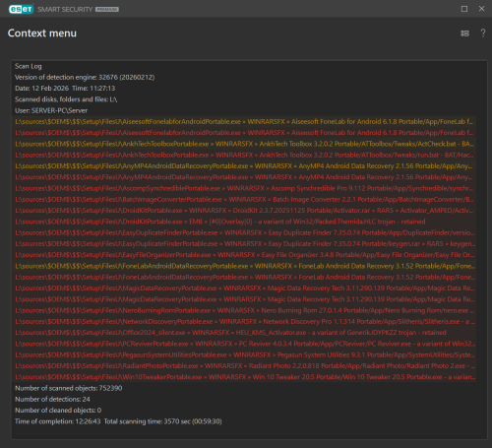Close the ESET Smart Security window
This screenshot has width=492, height=448.
point(481,9)
